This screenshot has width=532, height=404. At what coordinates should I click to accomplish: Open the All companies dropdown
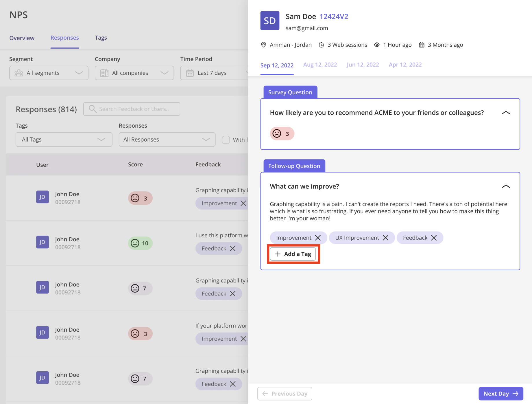134,73
